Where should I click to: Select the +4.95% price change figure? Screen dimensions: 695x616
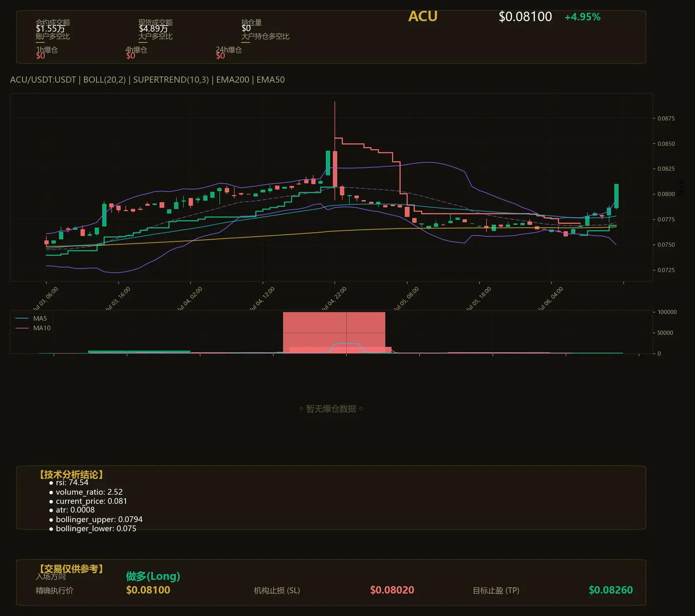[x=582, y=17]
